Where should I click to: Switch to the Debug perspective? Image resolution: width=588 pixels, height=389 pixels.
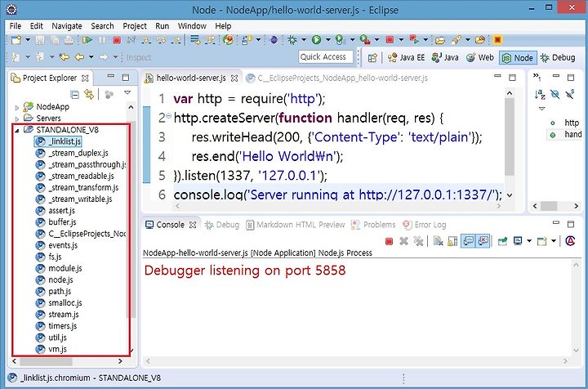(558, 57)
